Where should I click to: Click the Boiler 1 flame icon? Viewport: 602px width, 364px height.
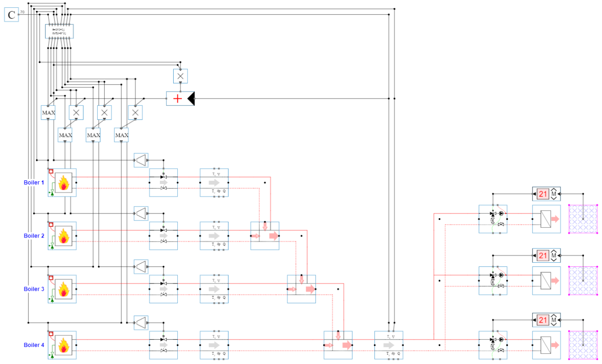[x=64, y=183]
